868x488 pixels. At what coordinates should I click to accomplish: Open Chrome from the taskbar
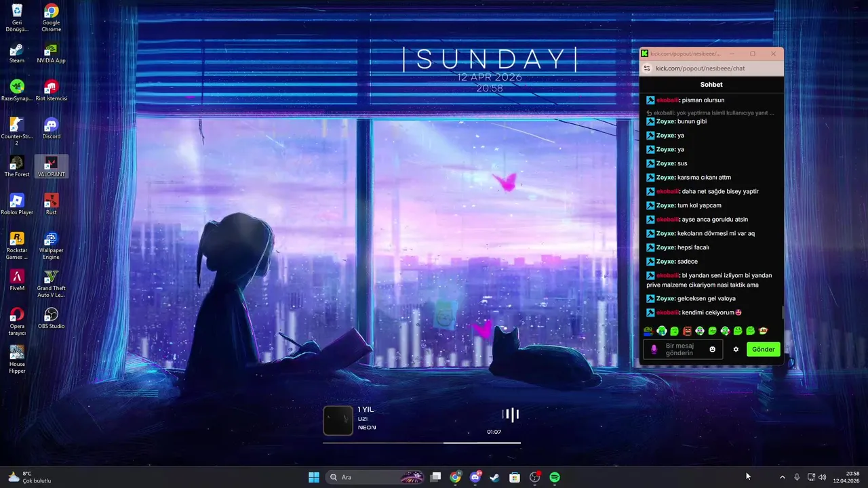[x=456, y=477]
